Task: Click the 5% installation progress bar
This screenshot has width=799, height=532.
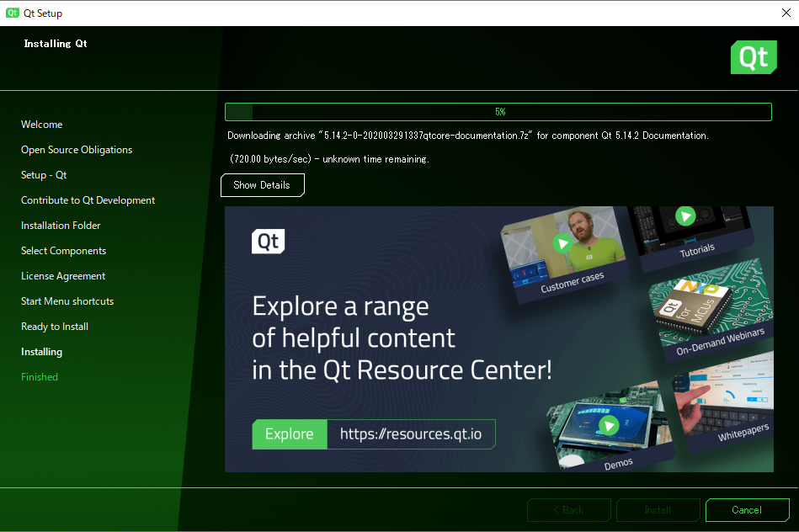Action: point(498,112)
